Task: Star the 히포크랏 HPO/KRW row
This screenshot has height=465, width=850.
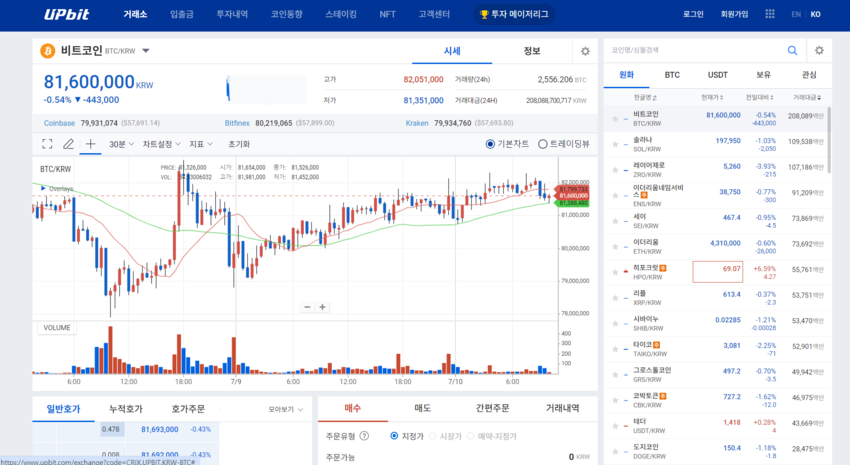Action: pos(615,272)
